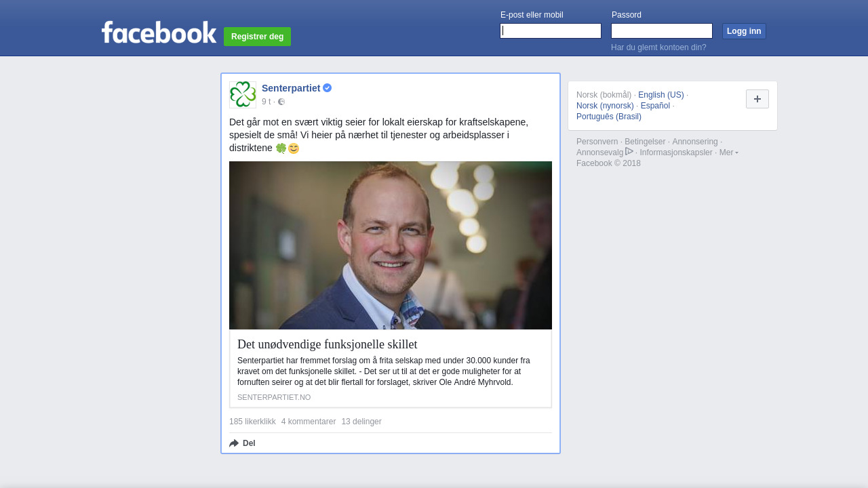Image resolution: width=868 pixels, height=488 pixels.
Task: Click the public globe icon
Action: [x=281, y=102]
